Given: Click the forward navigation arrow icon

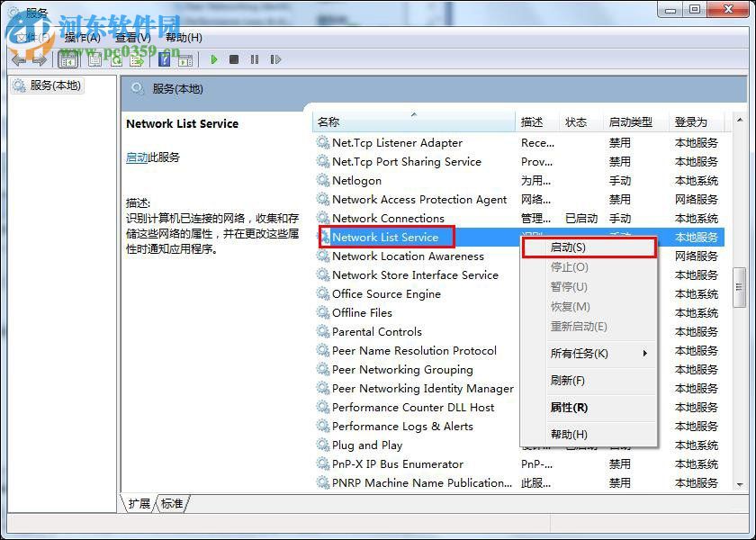Looking at the screenshot, I should (x=40, y=59).
